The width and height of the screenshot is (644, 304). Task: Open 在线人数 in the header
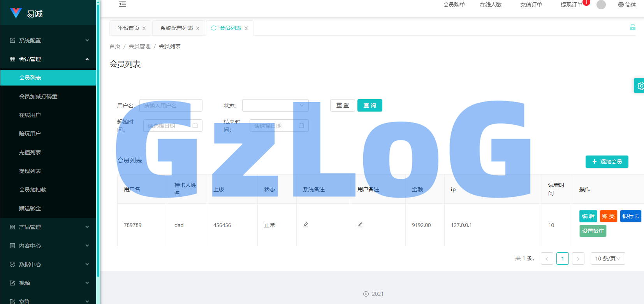pyautogui.click(x=491, y=5)
